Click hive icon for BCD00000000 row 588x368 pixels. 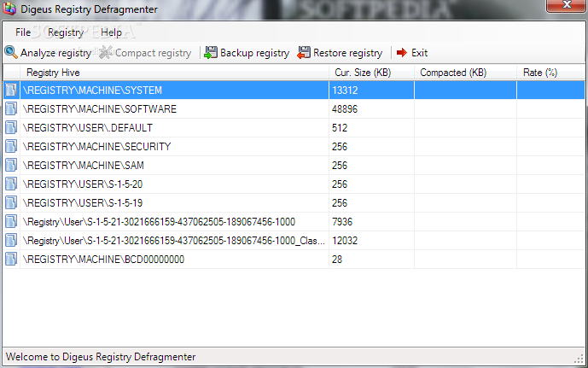pyautogui.click(x=11, y=259)
